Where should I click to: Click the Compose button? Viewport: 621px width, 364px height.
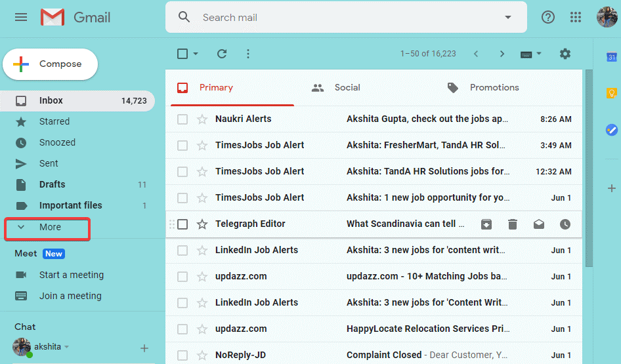tap(51, 64)
